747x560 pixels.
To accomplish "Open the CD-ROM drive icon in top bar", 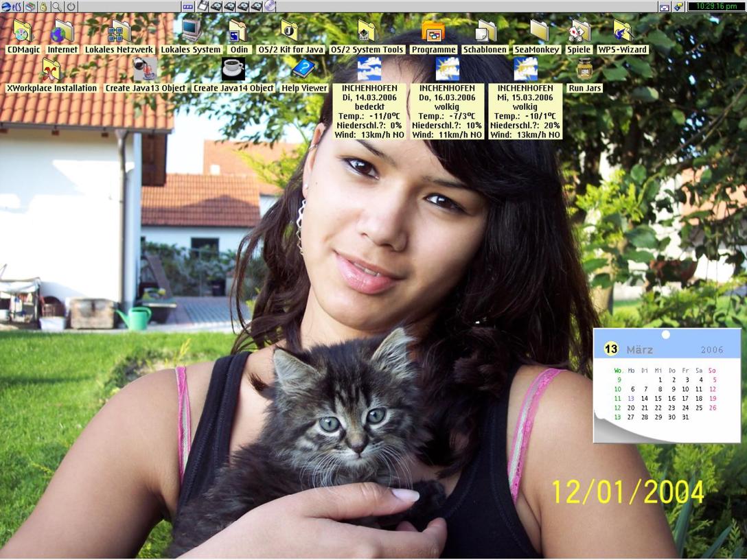I will click(270, 6).
